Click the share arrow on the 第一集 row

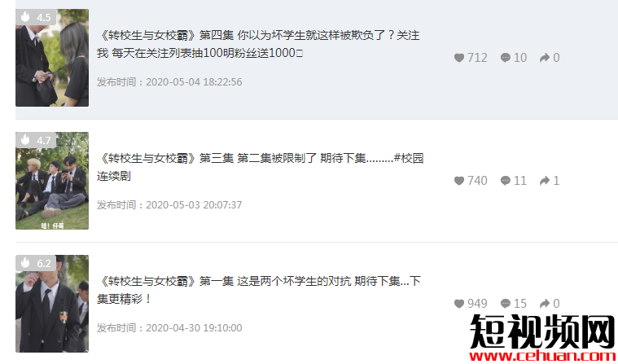point(545,304)
